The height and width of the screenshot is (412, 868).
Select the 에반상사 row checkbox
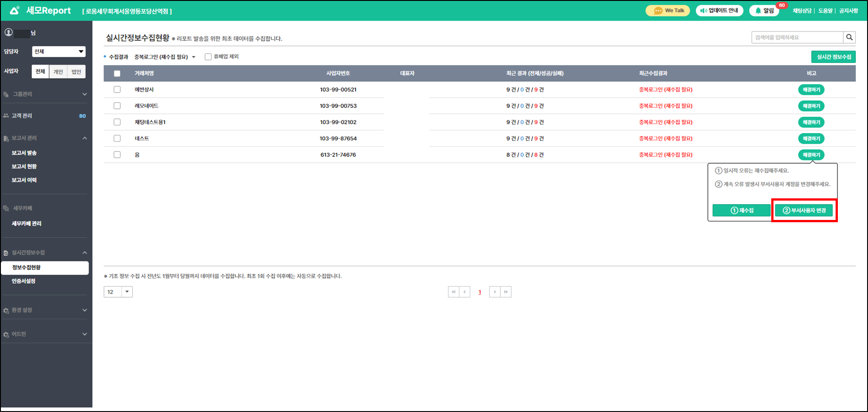click(117, 90)
